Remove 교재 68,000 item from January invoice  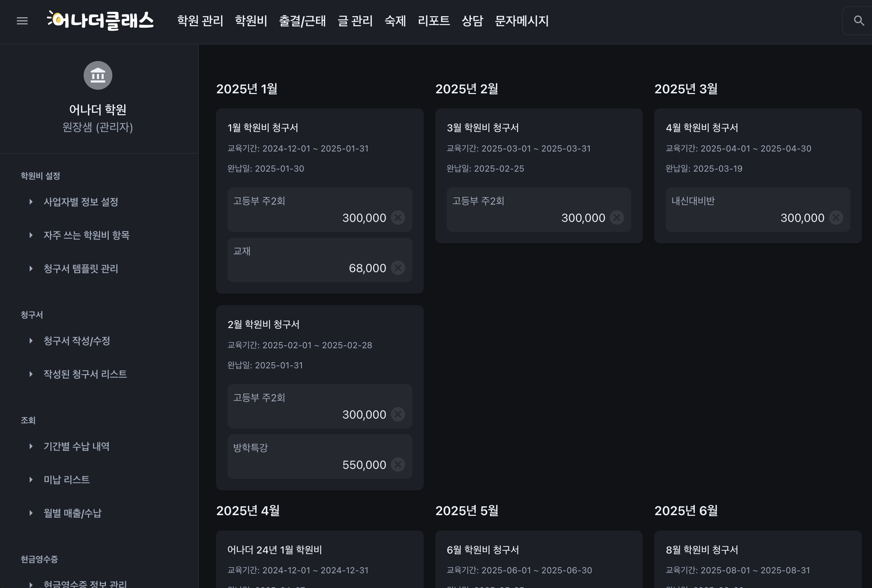398,268
